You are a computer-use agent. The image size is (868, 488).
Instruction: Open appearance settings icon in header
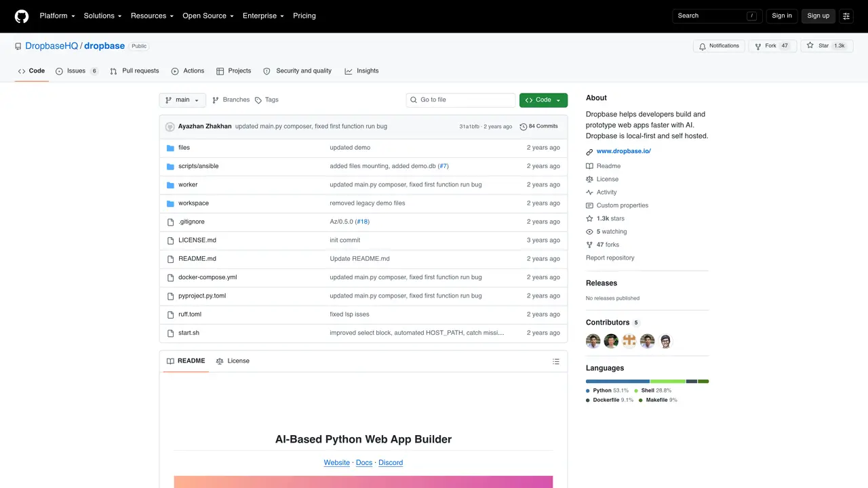846,16
